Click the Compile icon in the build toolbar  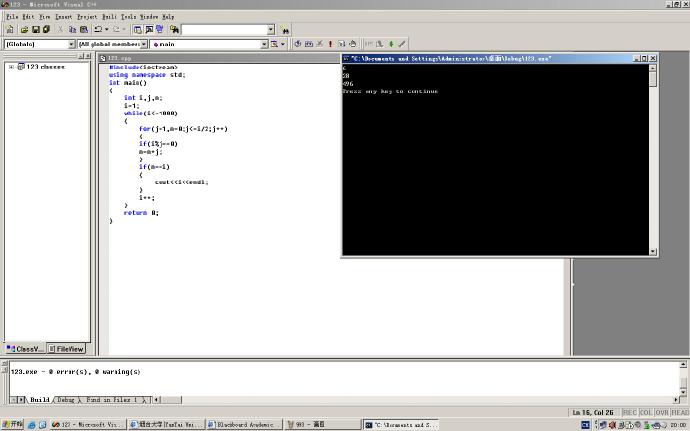click(297, 44)
